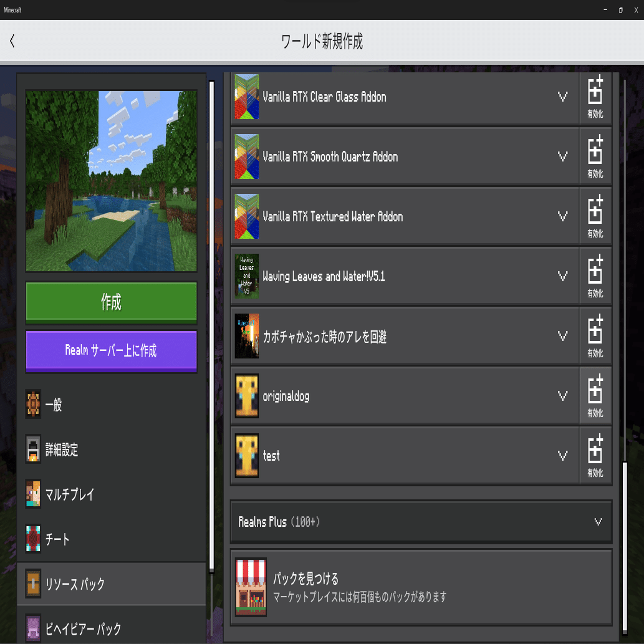The image size is (644, 644).
Task: Expand Vanilla RTX Smooth Quartz Addon details
Action: (563, 156)
